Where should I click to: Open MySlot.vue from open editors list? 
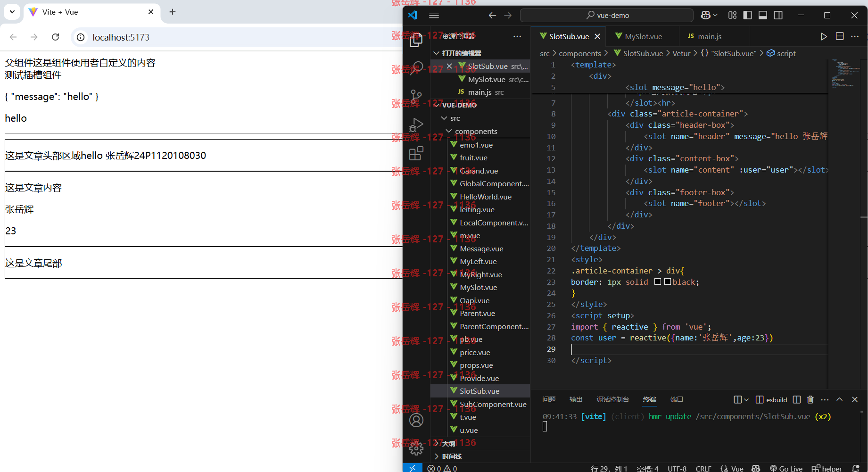click(x=480, y=79)
